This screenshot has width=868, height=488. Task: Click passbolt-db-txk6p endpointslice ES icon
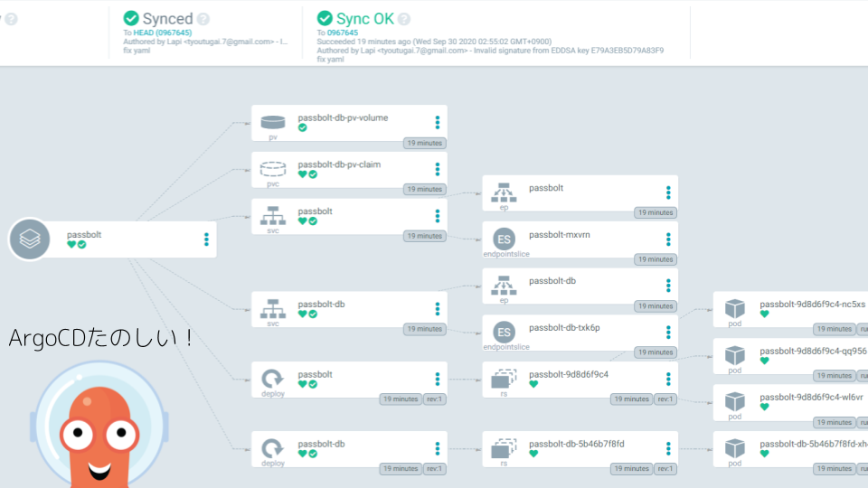(x=504, y=332)
